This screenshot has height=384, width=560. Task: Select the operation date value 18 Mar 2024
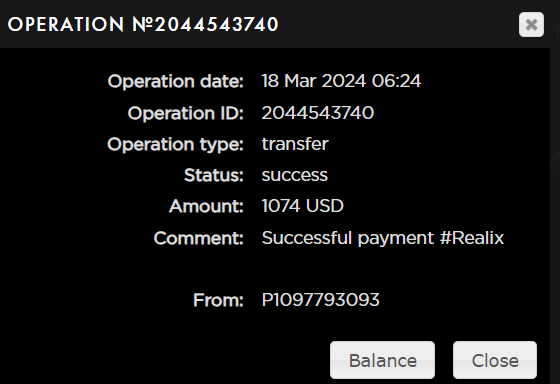[x=314, y=81]
